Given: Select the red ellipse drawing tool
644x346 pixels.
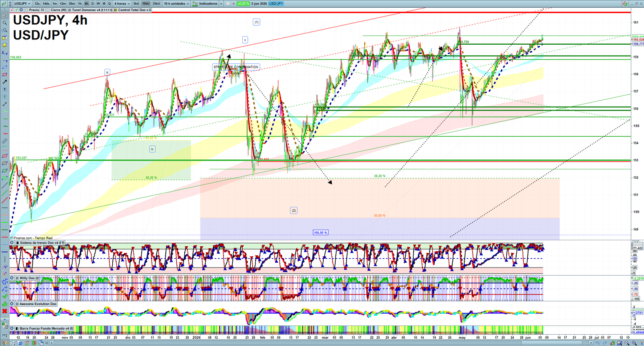Looking at the screenshot, I should coord(4,156).
